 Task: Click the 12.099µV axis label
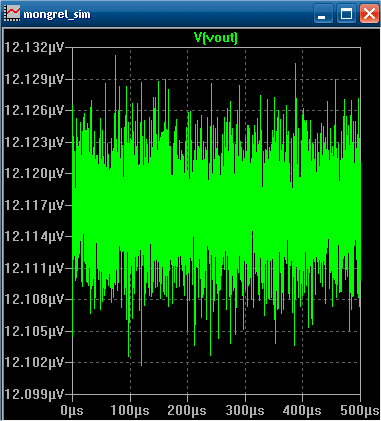tap(34, 394)
